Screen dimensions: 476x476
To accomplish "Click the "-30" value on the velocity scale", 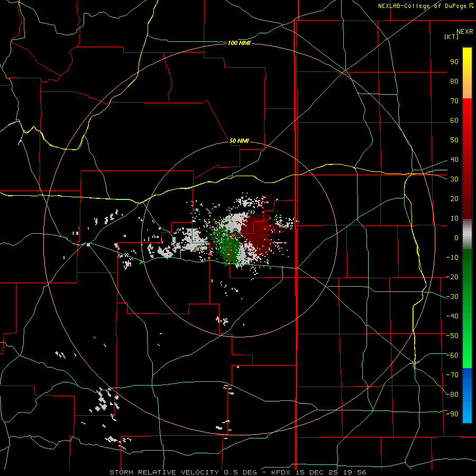I will [452, 297].
